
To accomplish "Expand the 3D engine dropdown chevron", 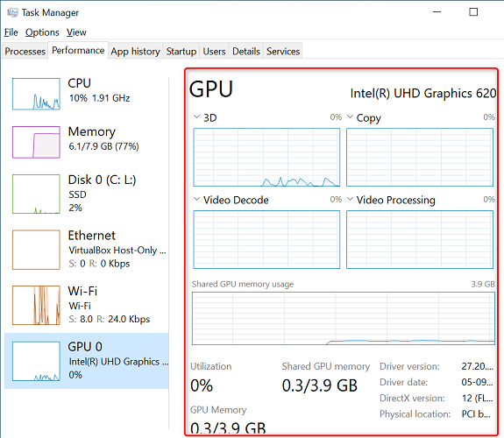I will (196, 117).
